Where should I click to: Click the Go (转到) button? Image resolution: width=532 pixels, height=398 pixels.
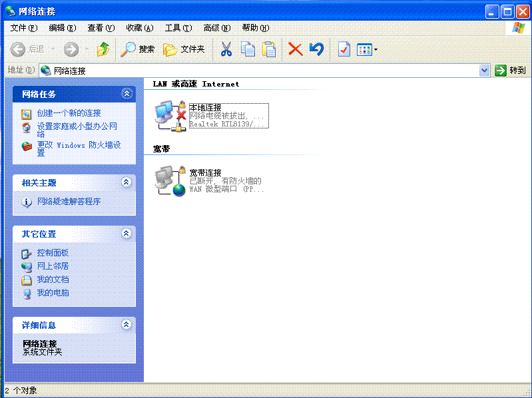(510, 71)
